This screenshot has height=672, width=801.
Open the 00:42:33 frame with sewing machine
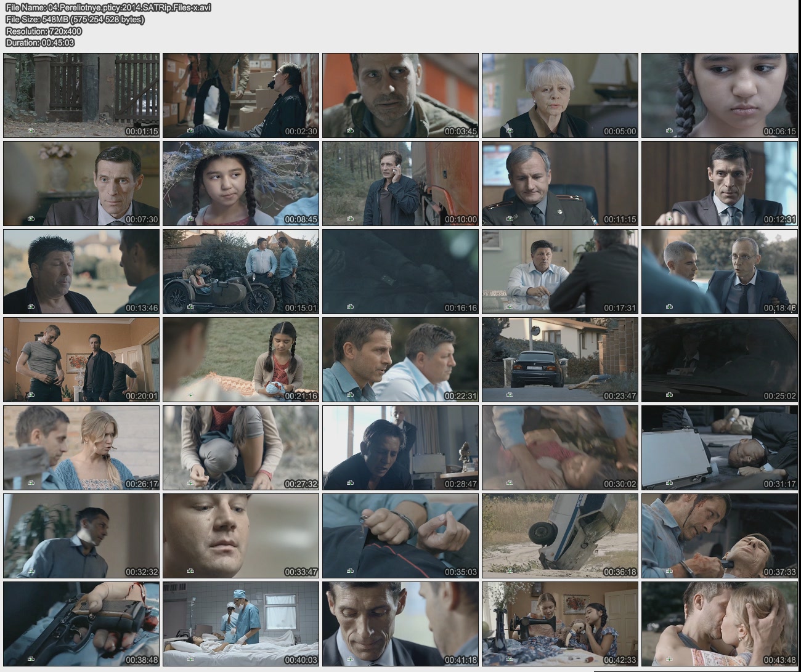coord(559,624)
